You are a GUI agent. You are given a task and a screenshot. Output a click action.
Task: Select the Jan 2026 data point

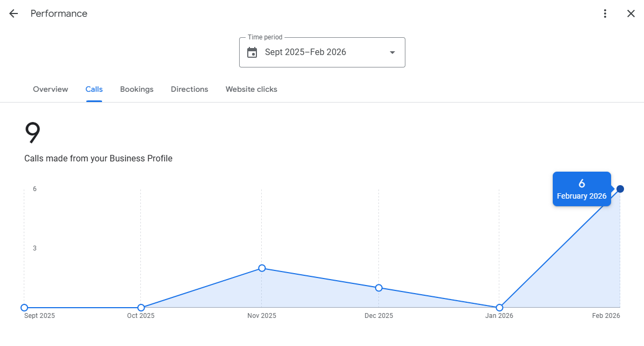click(x=499, y=308)
